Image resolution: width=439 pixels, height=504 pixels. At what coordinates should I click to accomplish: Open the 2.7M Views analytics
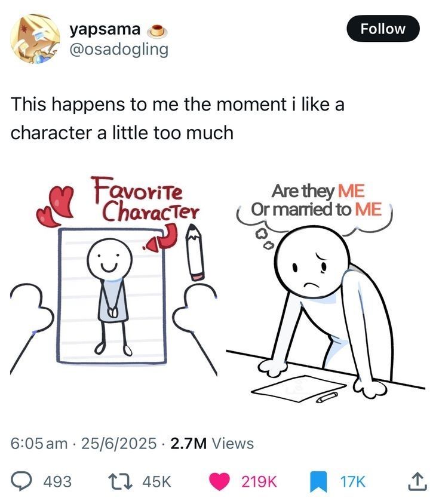pyautogui.click(x=212, y=444)
